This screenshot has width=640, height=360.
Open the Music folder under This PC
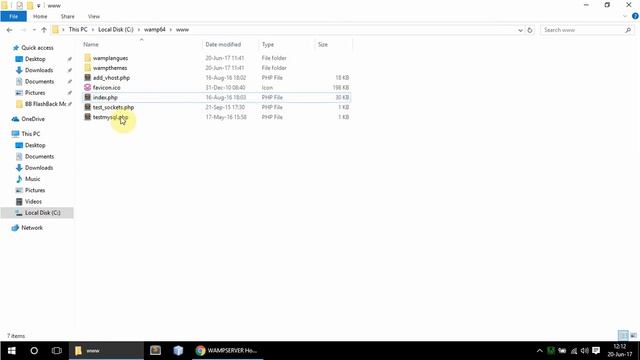tap(32, 179)
